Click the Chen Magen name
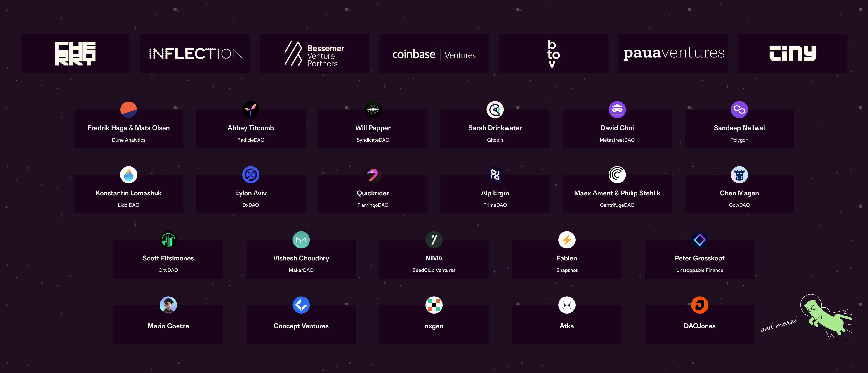868x373 pixels. coord(739,193)
